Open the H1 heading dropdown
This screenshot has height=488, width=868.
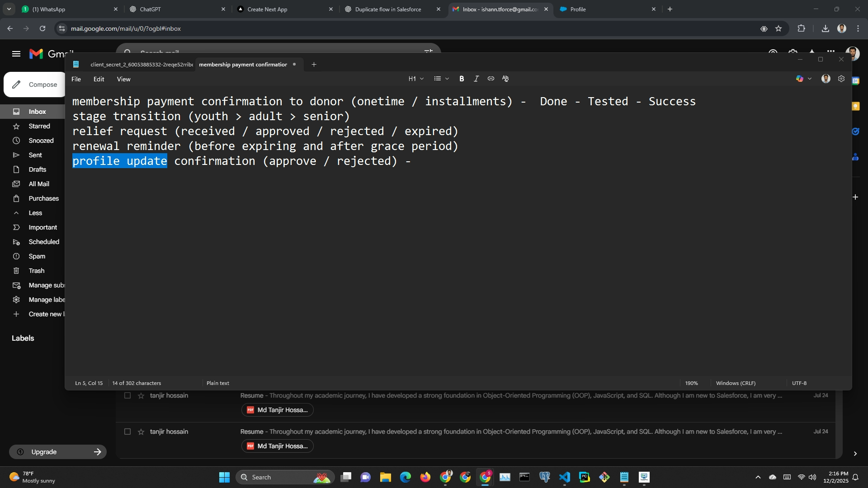coord(416,79)
